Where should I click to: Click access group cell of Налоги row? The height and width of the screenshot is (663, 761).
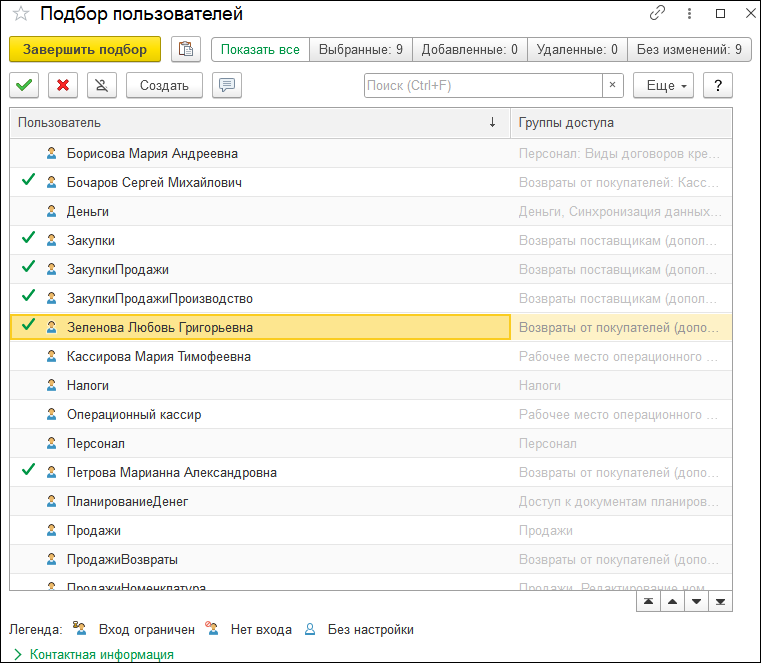621,385
